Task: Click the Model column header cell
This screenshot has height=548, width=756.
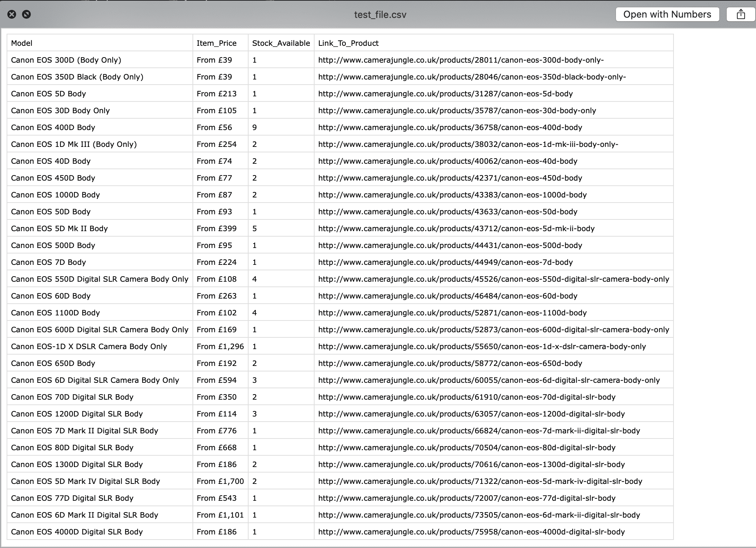Action: (x=22, y=43)
